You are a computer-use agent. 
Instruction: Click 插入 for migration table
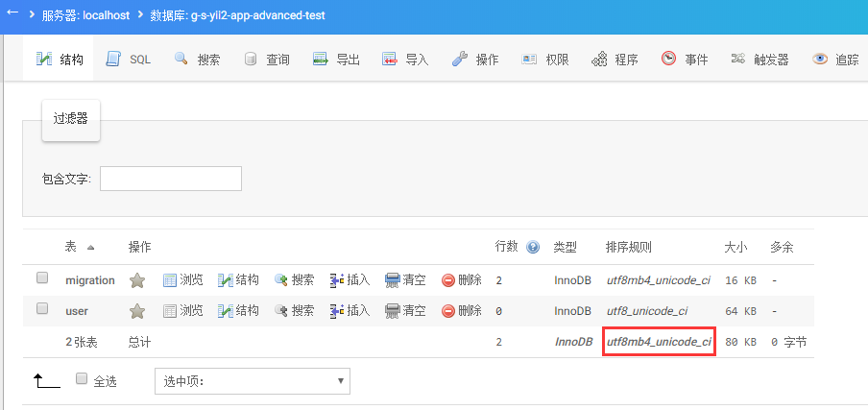pyautogui.click(x=350, y=280)
